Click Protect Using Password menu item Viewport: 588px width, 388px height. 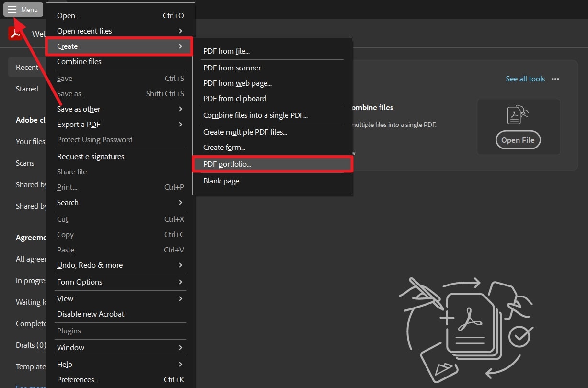pos(120,140)
